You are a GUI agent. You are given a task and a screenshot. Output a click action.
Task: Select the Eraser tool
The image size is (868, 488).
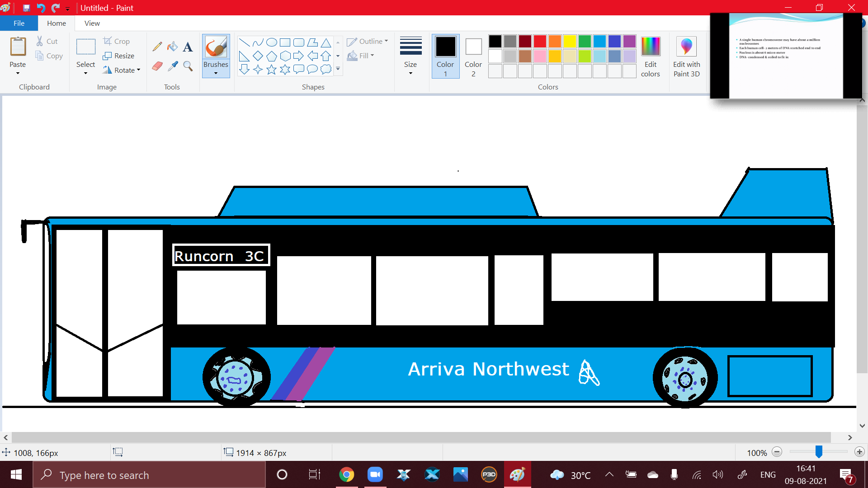(x=157, y=66)
